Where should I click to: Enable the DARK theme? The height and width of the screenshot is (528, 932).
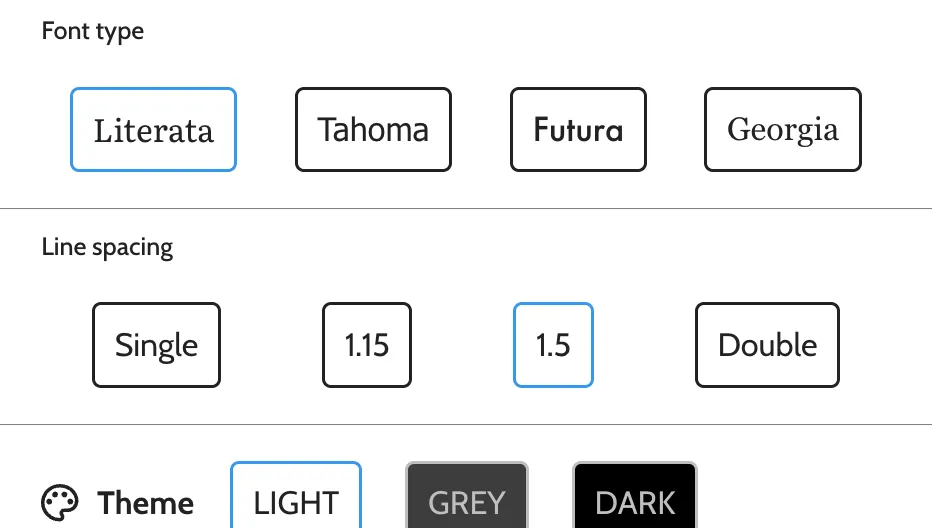click(635, 500)
